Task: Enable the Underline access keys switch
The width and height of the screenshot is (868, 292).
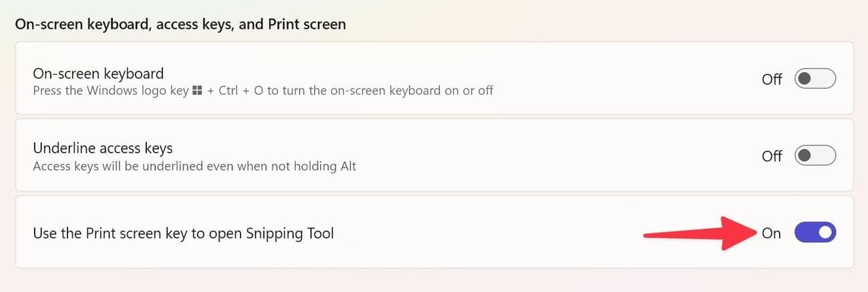Action: coord(815,155)
